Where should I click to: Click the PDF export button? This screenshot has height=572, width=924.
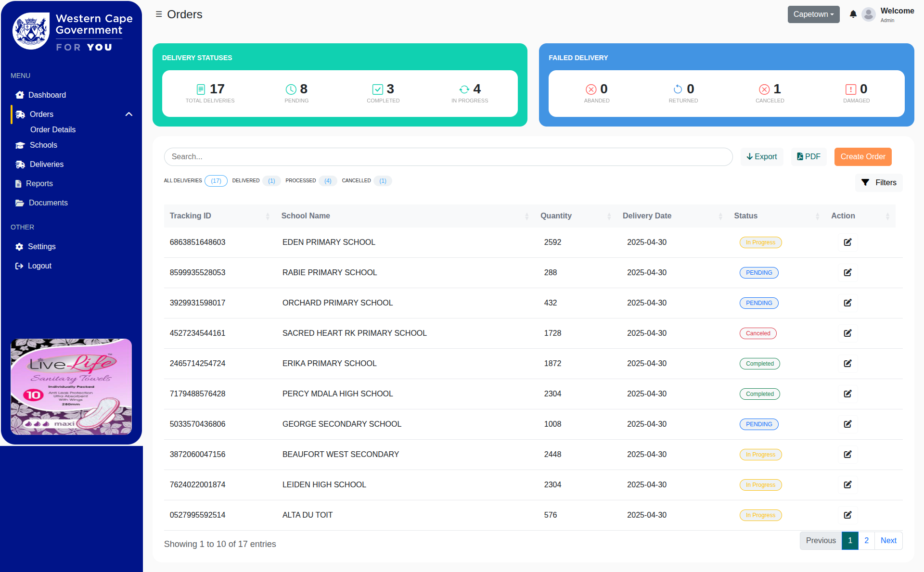[808, 156]
